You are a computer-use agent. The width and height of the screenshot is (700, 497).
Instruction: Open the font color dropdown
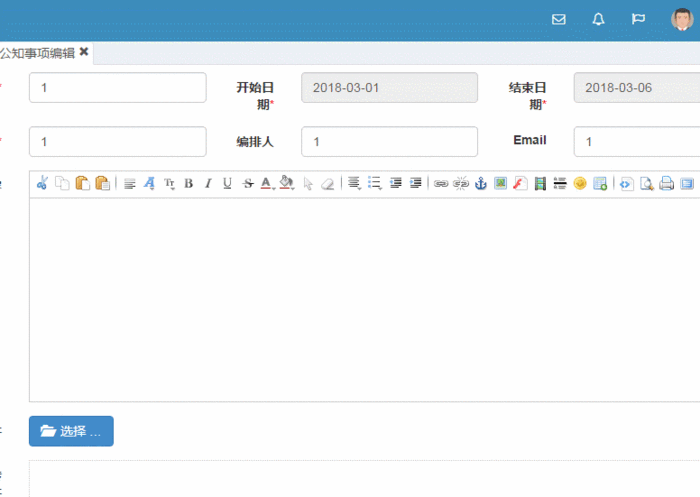[x=267, y=184]
